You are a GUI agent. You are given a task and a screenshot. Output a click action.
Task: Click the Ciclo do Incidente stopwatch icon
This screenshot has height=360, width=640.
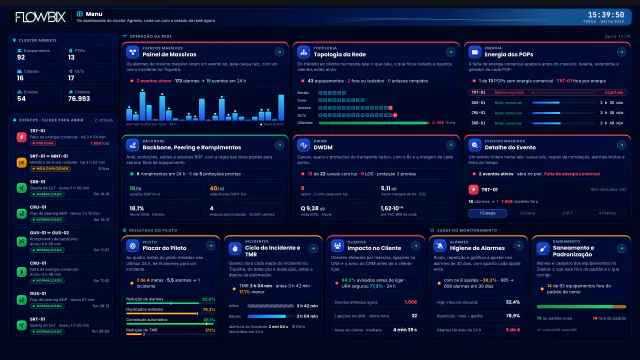(235, 248)
